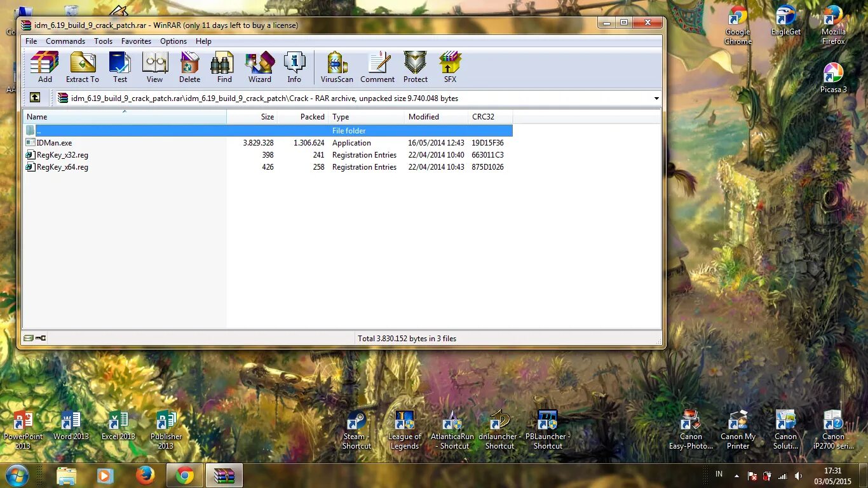
Task: Open Canon Solution desktop icon
Action: point(786,430)
